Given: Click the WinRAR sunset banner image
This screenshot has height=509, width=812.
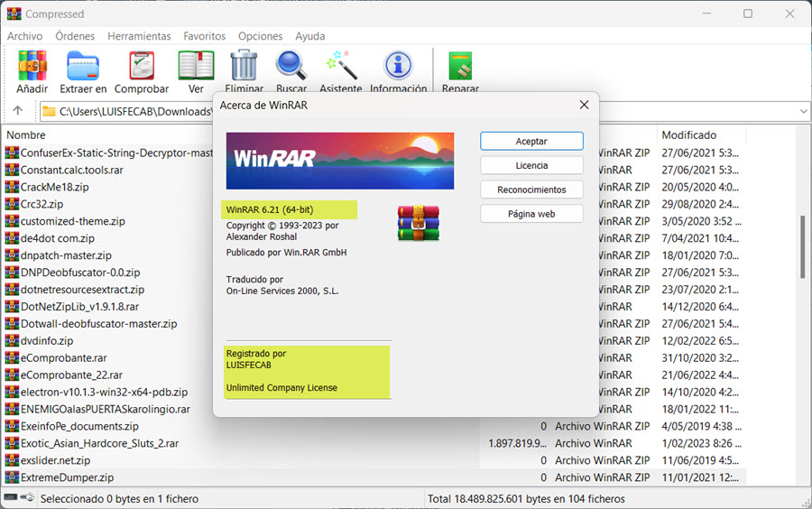Looking at the screenshot, I should 340,161.
